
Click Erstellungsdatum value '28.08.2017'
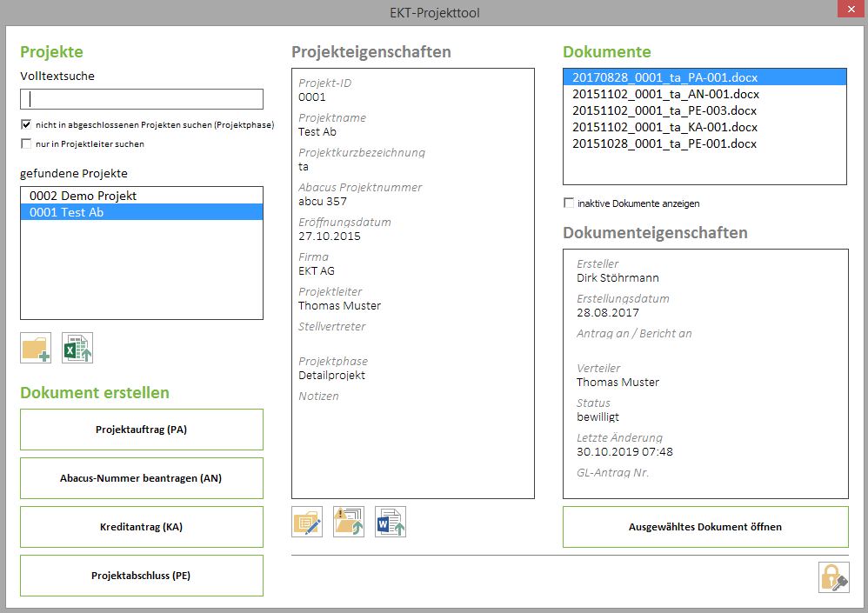click(x=608, y=313)
